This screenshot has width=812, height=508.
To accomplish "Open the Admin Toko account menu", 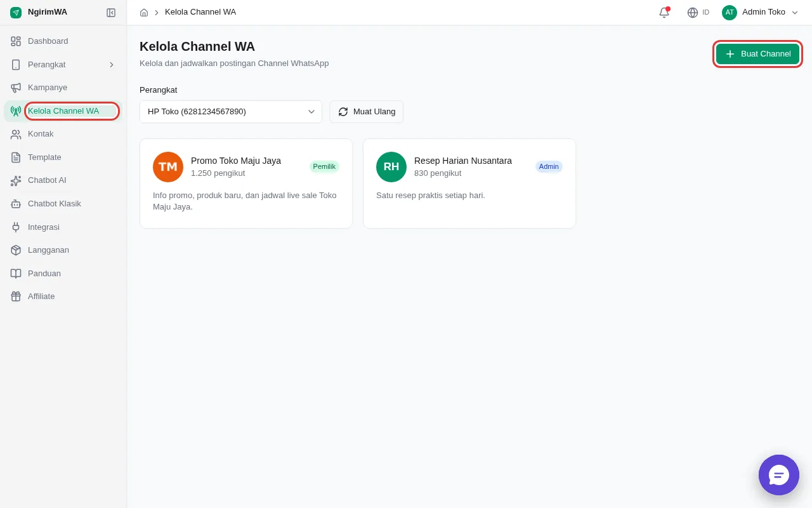I will tap(760, 12).
